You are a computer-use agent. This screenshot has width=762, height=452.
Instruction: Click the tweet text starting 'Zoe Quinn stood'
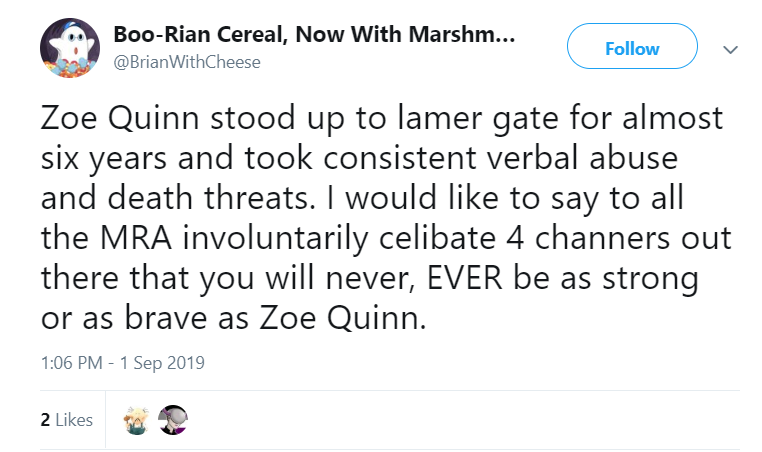[x=386, y=218]
